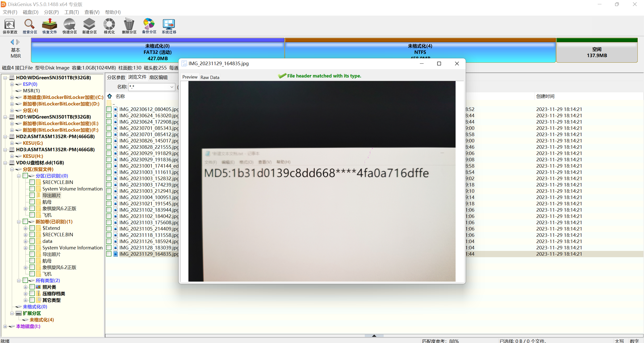The image size is (644, 343).
Task: Open the 扇区编辑 tab
Action: point(158,77)
